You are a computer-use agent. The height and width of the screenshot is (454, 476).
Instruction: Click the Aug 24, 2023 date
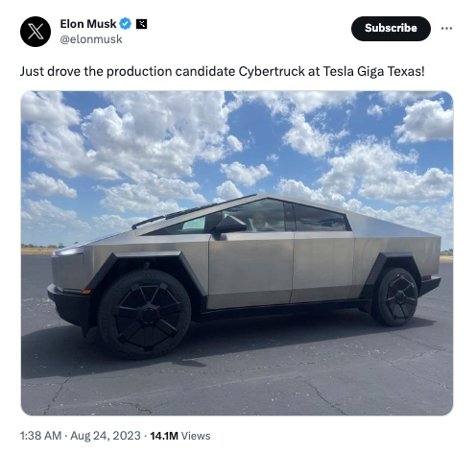tap(106, 436)
